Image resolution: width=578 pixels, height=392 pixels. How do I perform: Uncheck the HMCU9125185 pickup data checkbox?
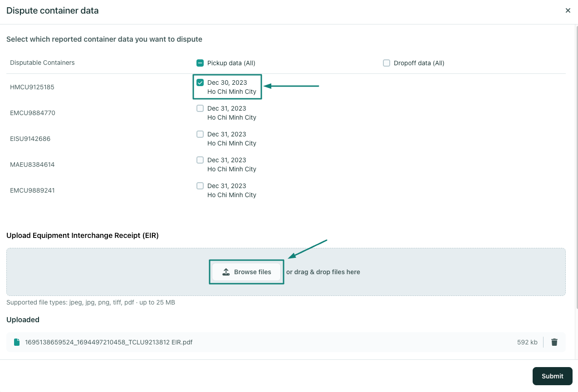(x=200, y=82)
